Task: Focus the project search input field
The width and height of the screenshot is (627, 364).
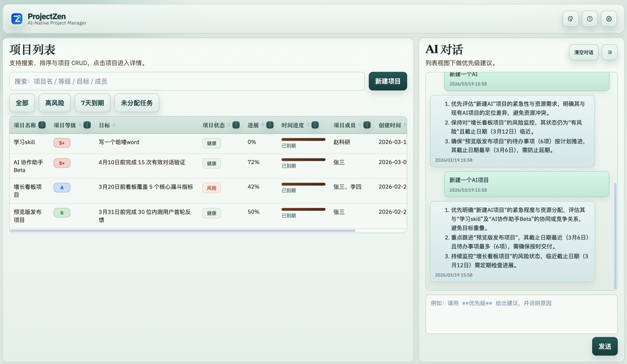Action: tap(187, 81)
